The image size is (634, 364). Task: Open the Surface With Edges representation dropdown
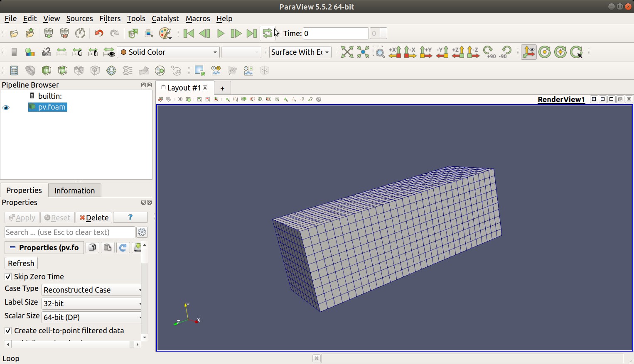pyautogui.click(x=300, y=52)
